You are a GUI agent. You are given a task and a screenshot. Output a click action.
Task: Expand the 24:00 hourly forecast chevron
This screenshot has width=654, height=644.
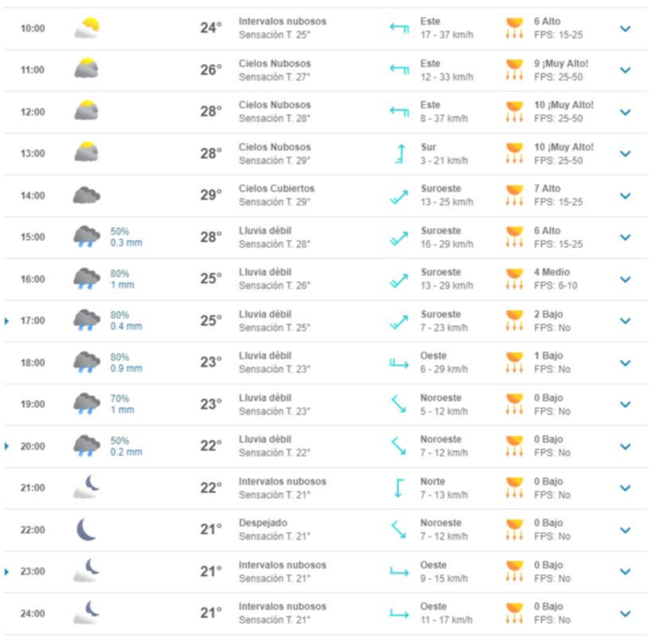coord(625,613)
